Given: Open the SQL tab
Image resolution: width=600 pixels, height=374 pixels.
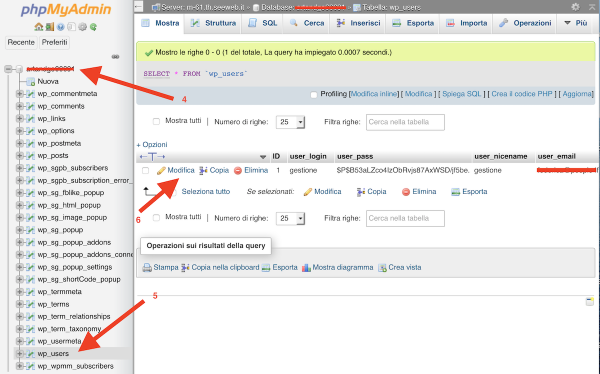Looking at the screenshot, I should coord(262,23).
